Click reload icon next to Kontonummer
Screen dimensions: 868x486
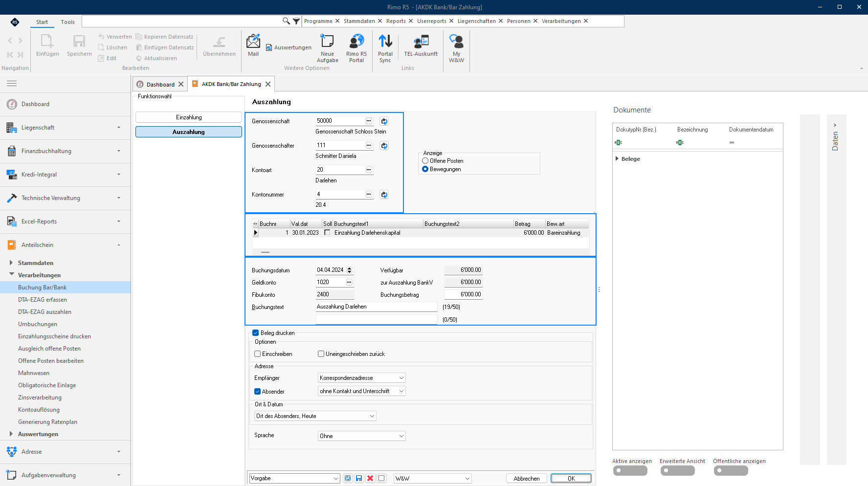[x=384, y=195]
